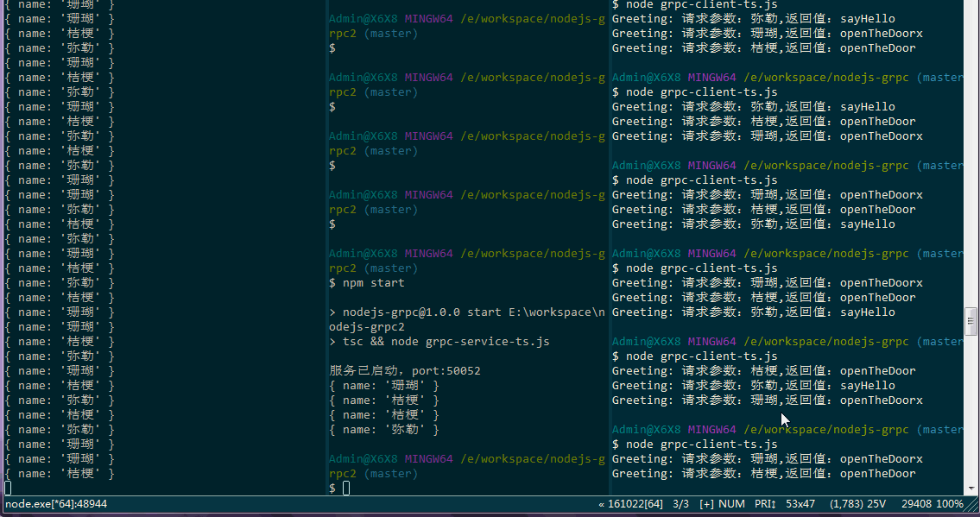Image resolution: width=980 pixels, height=517 pixels.
Task: Focus the right pane with grpc-client output
Action: tap(777, 259)
